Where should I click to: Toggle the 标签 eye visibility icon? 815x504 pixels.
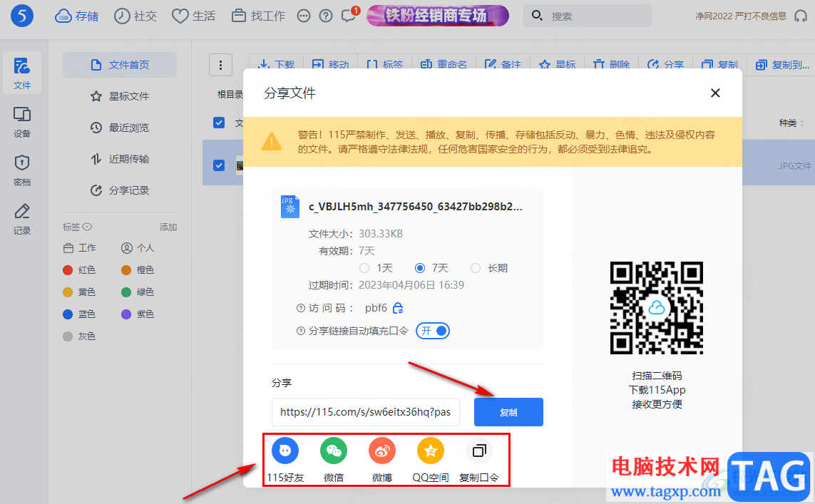[87, 227]
